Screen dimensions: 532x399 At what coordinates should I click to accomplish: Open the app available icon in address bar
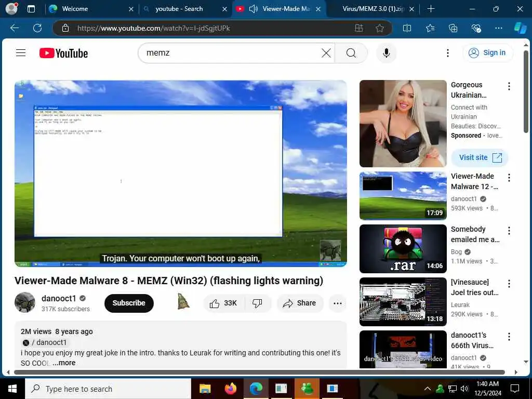359,28
